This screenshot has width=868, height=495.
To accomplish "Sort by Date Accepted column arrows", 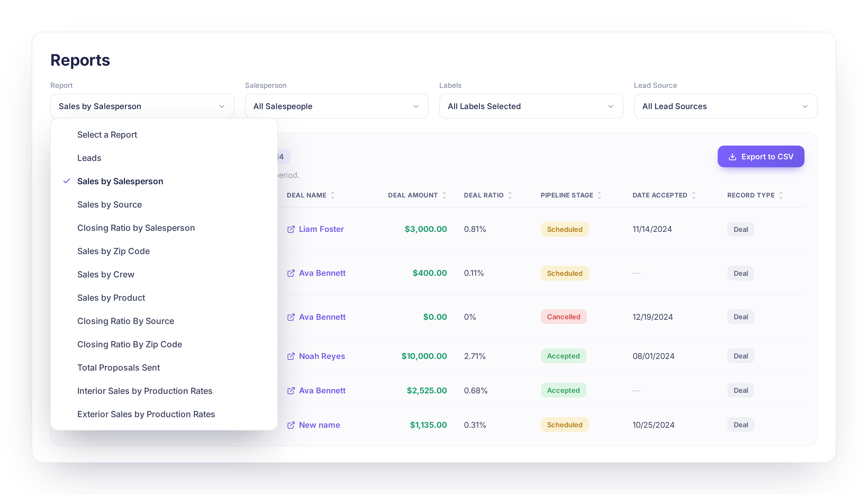I will pyautogui.click(x=694, y=195).
